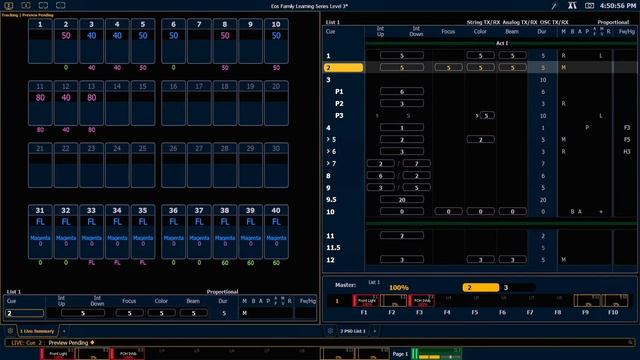
Task: Select the F10 fader slot
Action: (615, 301)
